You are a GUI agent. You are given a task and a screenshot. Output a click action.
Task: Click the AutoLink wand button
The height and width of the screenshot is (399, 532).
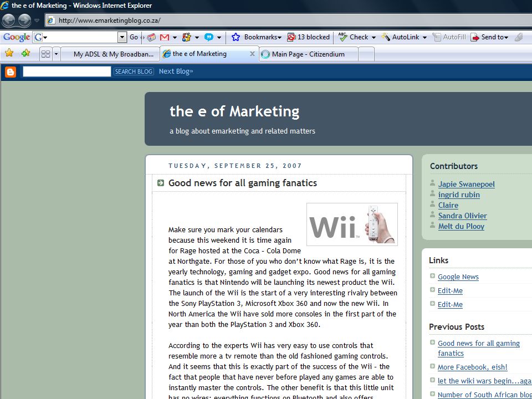coord(400,37)
